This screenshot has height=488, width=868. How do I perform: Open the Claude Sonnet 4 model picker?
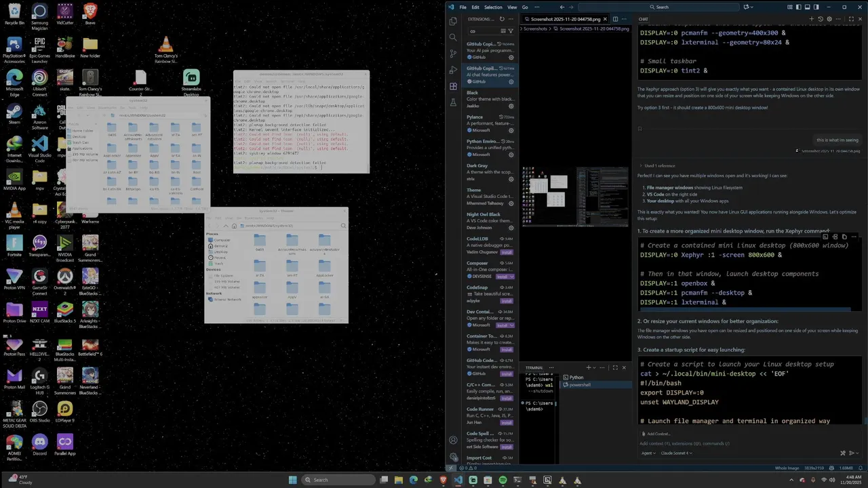point(675,453)
